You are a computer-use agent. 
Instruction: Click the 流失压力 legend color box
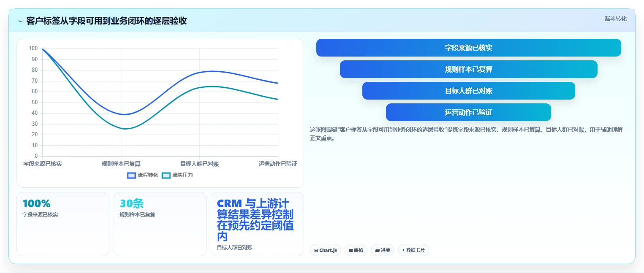(166, 175)
